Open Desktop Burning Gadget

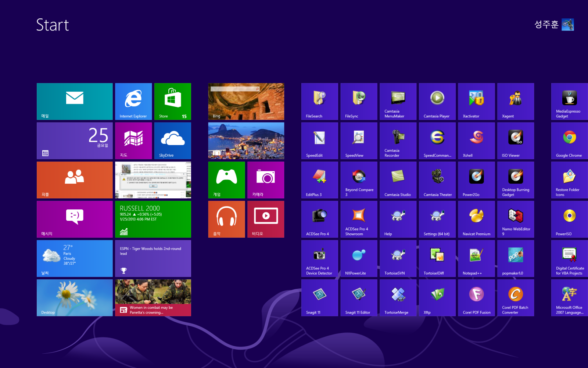click(516, 180)
